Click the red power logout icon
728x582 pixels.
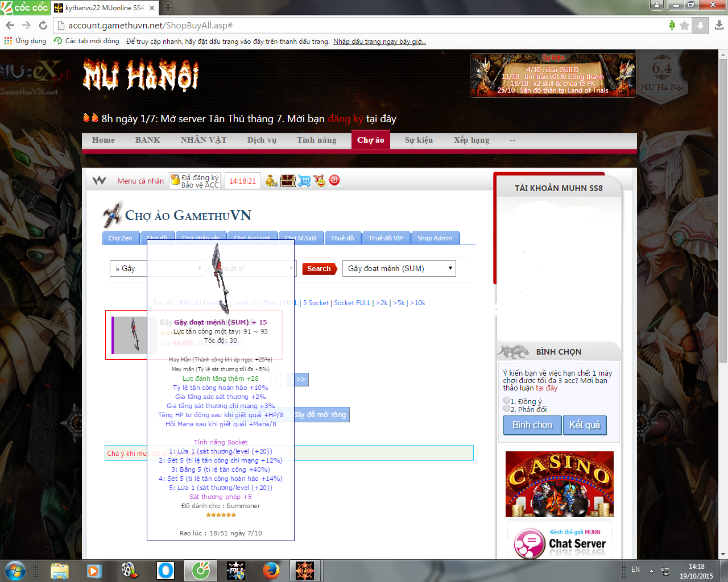[334, 180]
